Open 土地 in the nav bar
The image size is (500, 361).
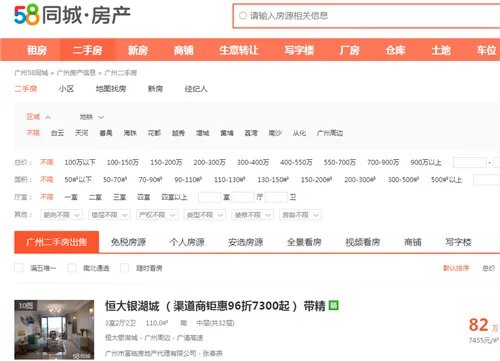pos(441,50)
